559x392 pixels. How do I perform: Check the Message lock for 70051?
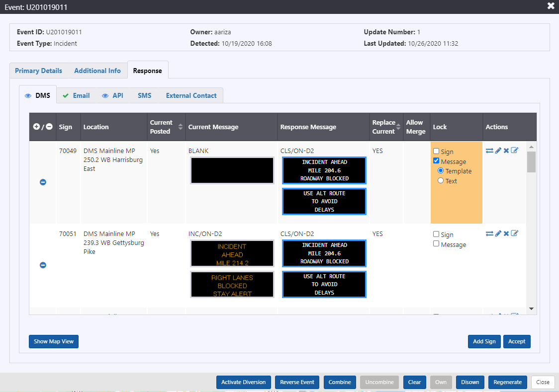pyautogui.click(x=436, y=243)
